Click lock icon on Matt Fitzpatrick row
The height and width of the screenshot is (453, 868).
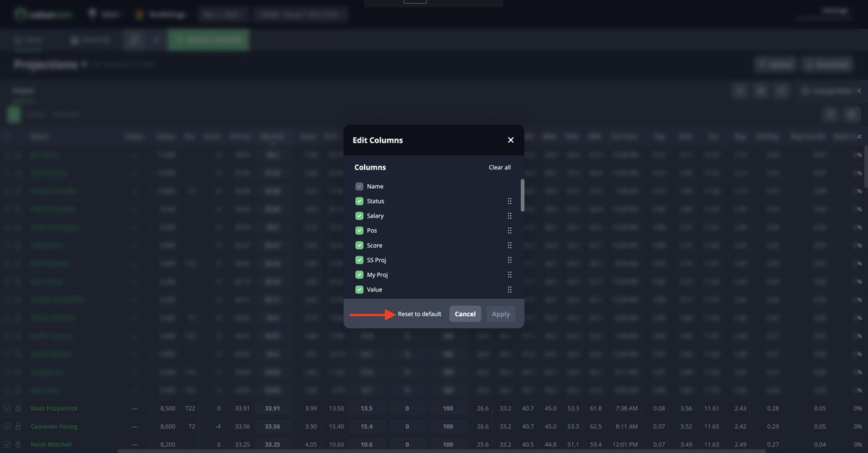tap(18, 408)
